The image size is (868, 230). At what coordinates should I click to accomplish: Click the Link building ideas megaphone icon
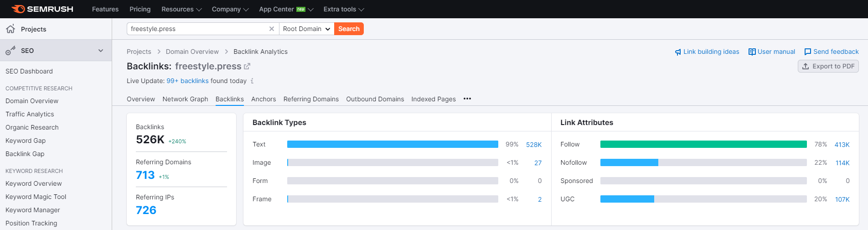678,52
